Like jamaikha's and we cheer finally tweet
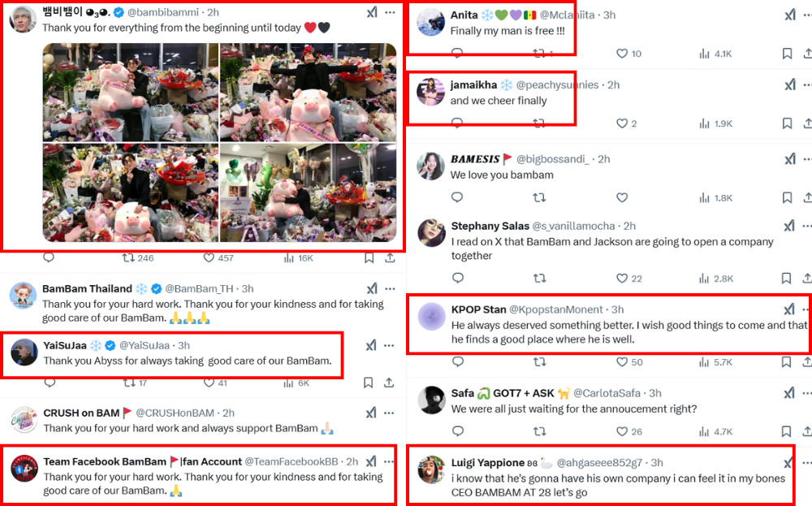The image size is (812, 506). coord(622,123)
